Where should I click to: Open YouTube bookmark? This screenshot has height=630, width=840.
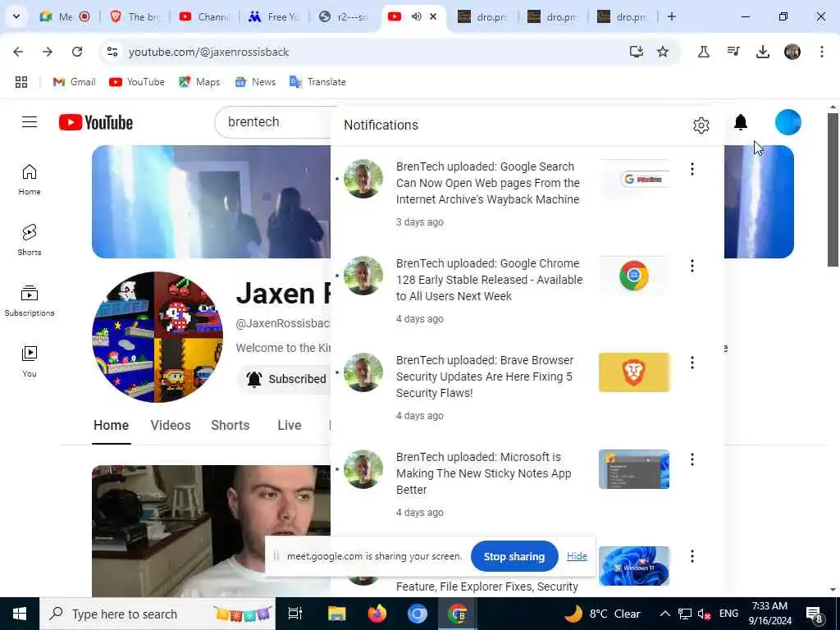137,82
